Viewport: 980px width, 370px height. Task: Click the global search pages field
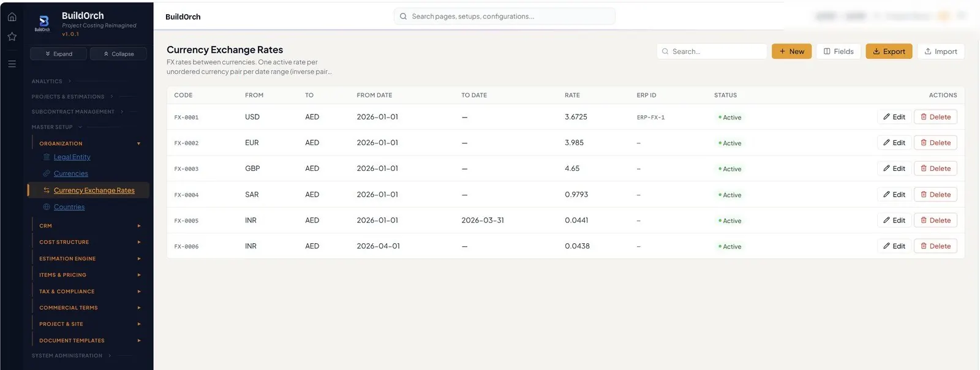click(x=505, y=17)
